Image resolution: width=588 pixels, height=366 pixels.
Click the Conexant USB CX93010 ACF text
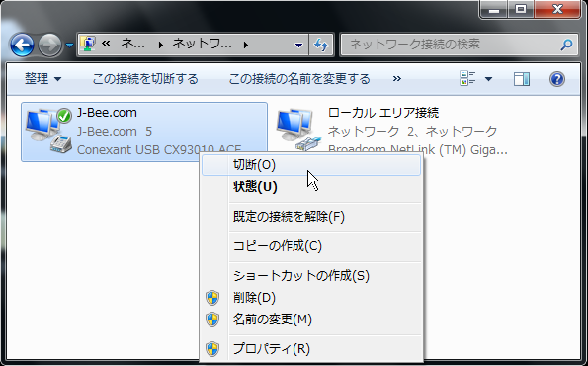(x=159, y=149)
